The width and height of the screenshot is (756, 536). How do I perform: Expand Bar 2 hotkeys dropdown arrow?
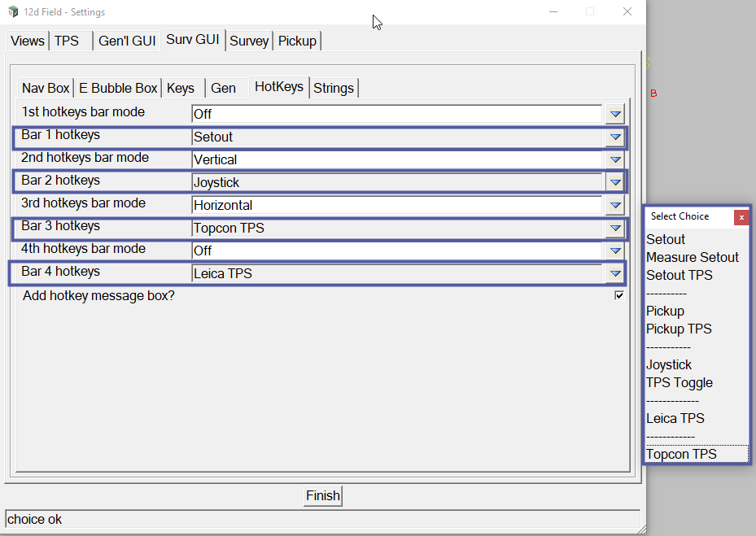tap(615, 182)
